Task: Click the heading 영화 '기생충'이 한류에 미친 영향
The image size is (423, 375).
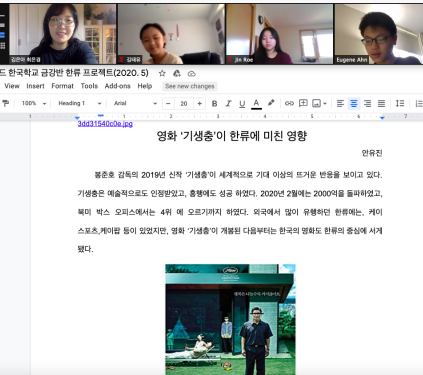Action: (232, 136)
